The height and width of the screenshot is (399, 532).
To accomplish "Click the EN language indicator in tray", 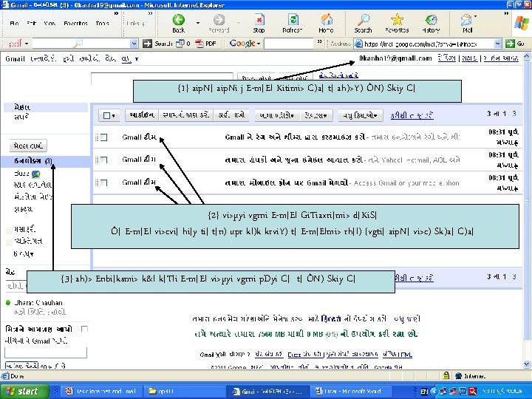I will click(424, 391).
